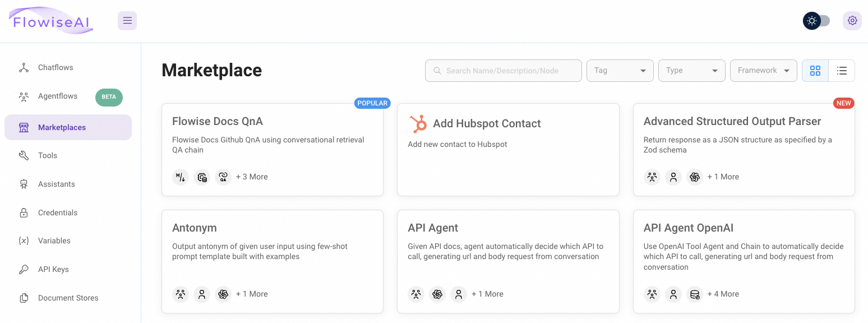
Task: Open Variables in the sidebar
Action: (x=68, y=241)
